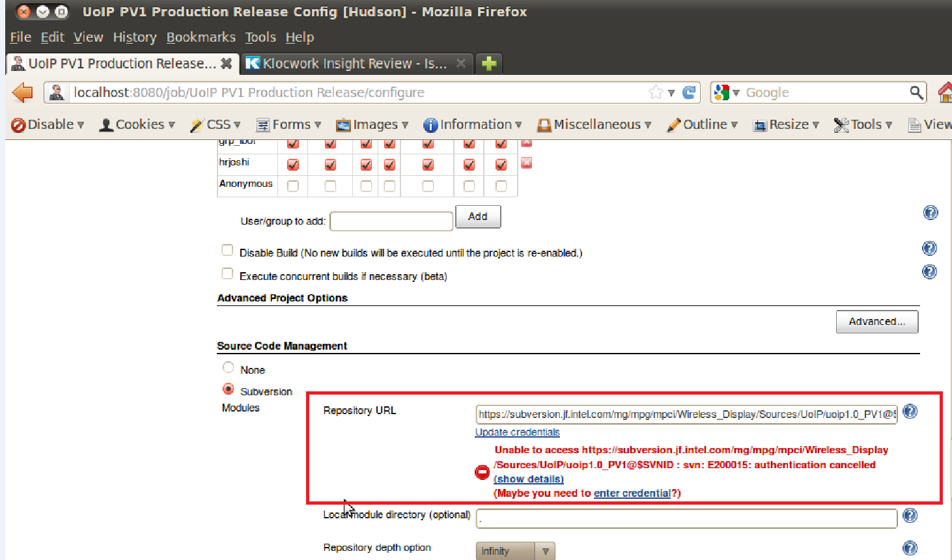Viewport: 952px width, 560px height.
Task: Open Images menu in developer toolbar
Action: click(x=372, y=124)
